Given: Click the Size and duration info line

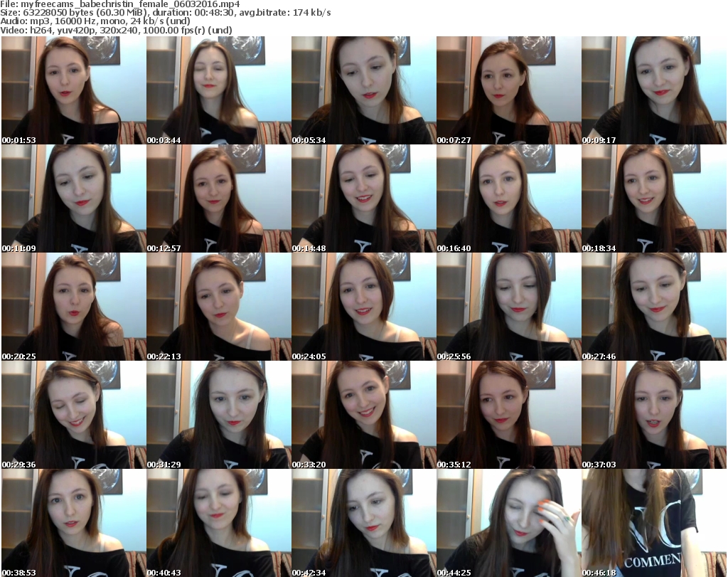Looking at the screenshot, I should pyautogui.click(x=165, y=13).
